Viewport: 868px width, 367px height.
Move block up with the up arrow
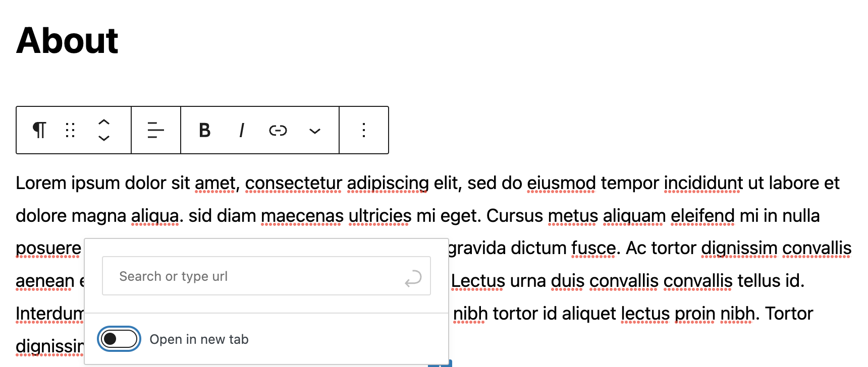(104, 123)
